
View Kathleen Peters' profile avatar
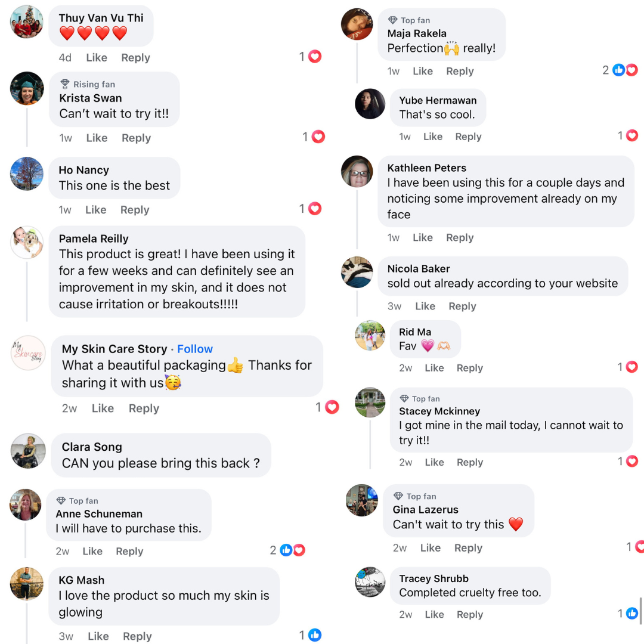(357, 172)
